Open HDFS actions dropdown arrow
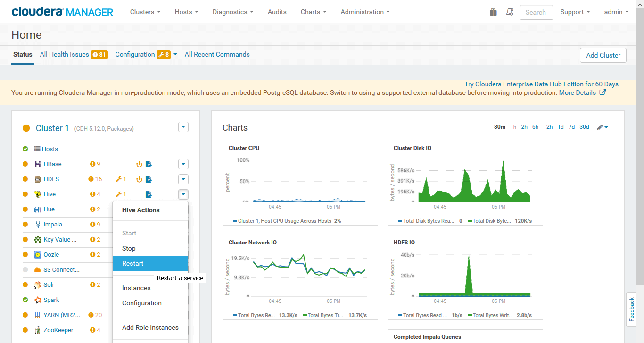 click(x=183, y=179)
